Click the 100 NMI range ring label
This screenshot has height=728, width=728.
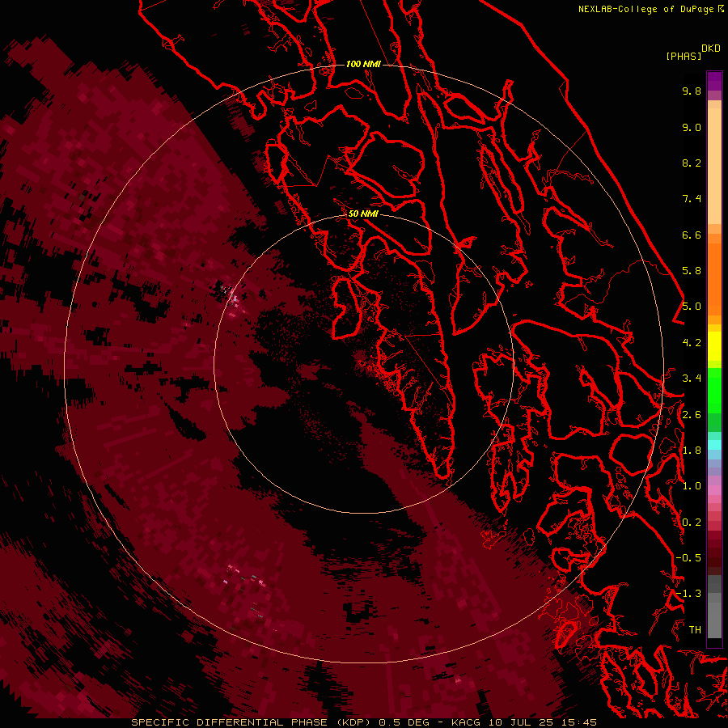(x=363, y=64)
